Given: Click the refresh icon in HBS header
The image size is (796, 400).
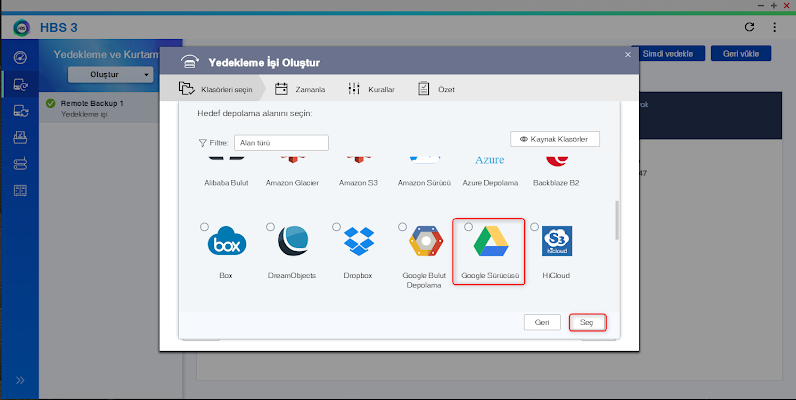Looking at the screenshot, I should click(x=749, y=27).
